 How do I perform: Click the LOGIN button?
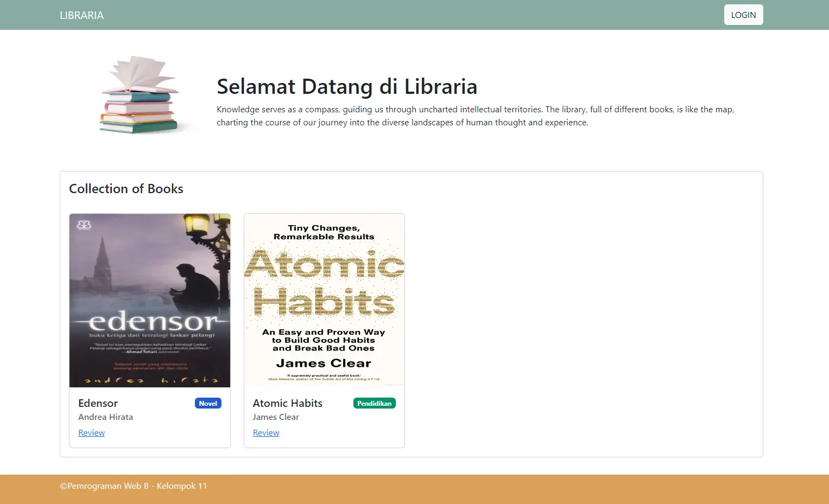coord(743,15)
